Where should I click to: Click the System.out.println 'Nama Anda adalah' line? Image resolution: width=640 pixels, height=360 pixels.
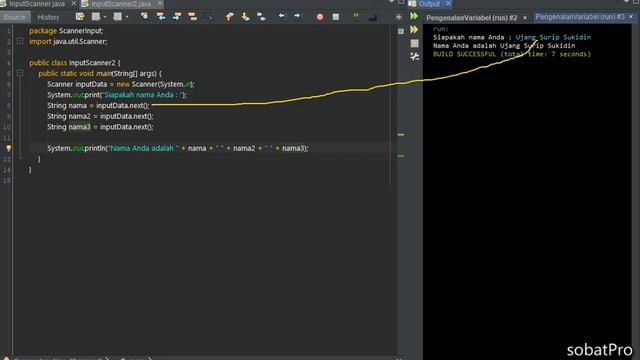pyautogui.click(x=178, y=148)
